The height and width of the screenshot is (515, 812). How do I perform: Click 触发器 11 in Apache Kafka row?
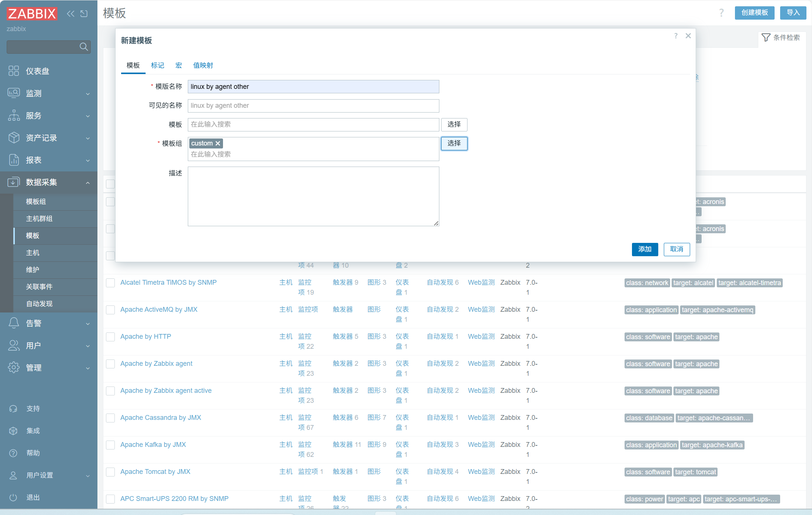point(347,445)
